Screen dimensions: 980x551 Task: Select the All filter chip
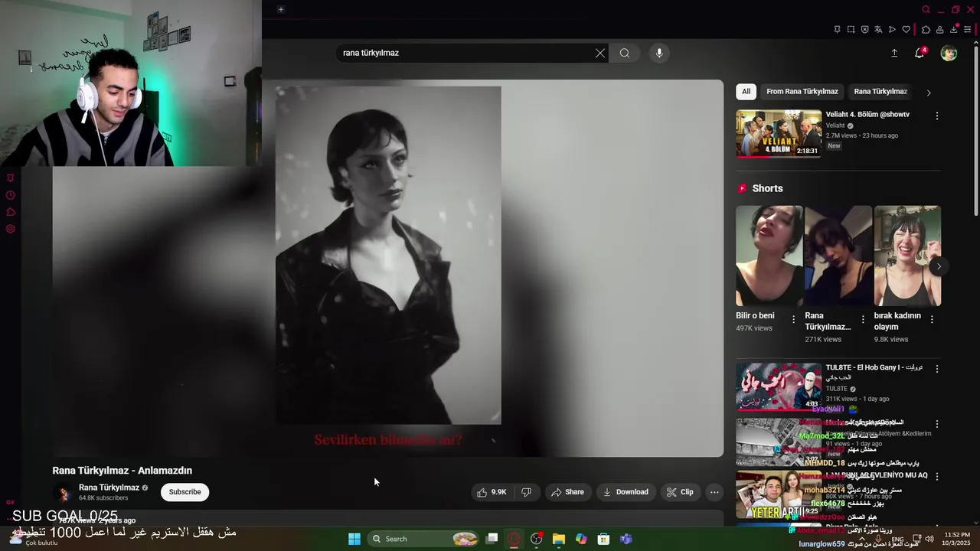point(746,92)
